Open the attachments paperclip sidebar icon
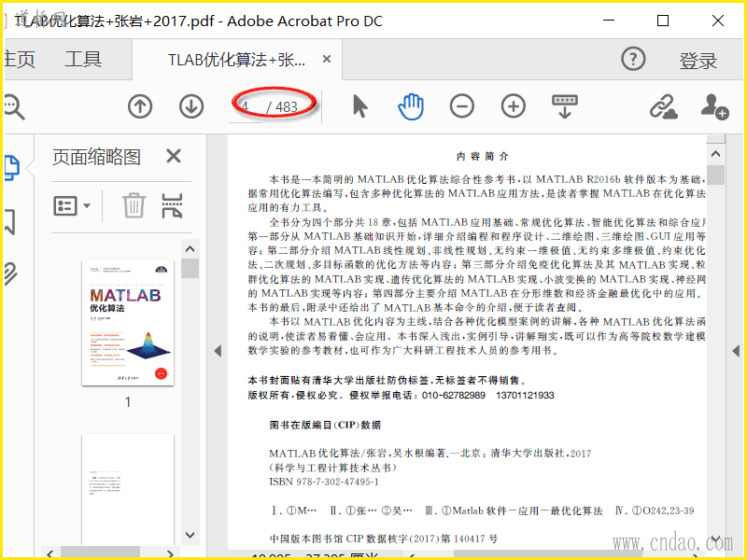747x560 pixels. [x=11, y=273]
